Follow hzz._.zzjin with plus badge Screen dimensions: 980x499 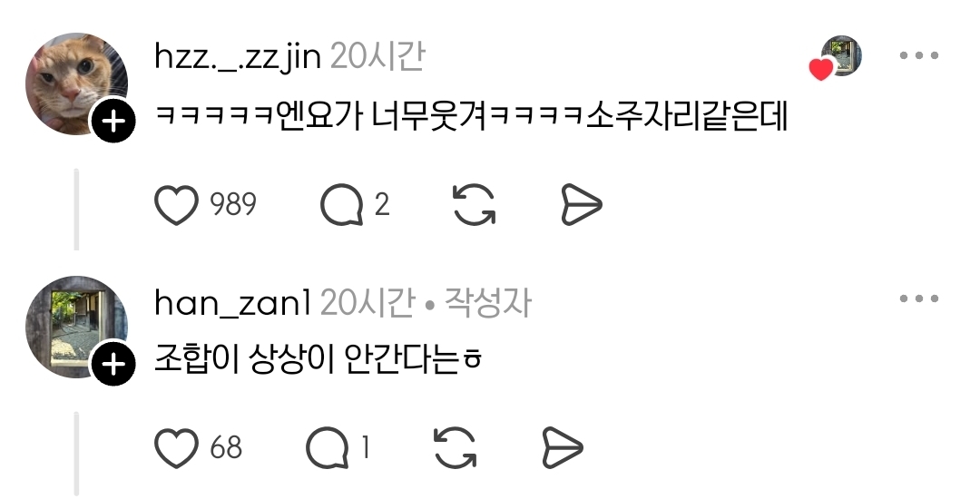coord(113,122)
